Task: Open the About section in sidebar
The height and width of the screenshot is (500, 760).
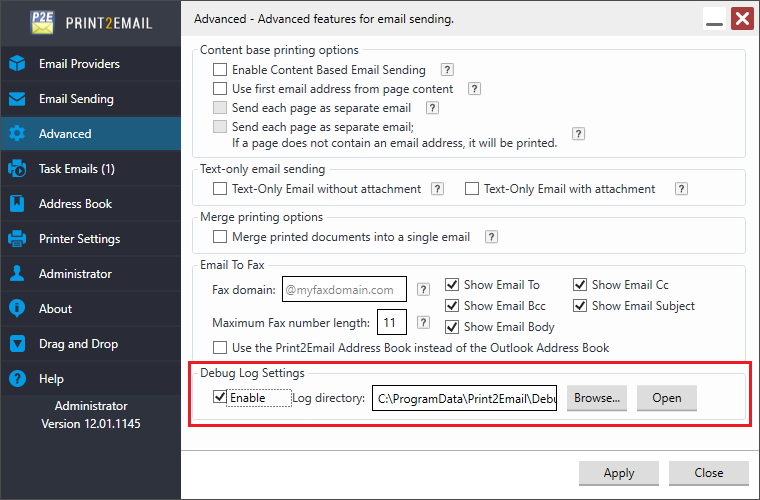Action: [x=55, y=309]
